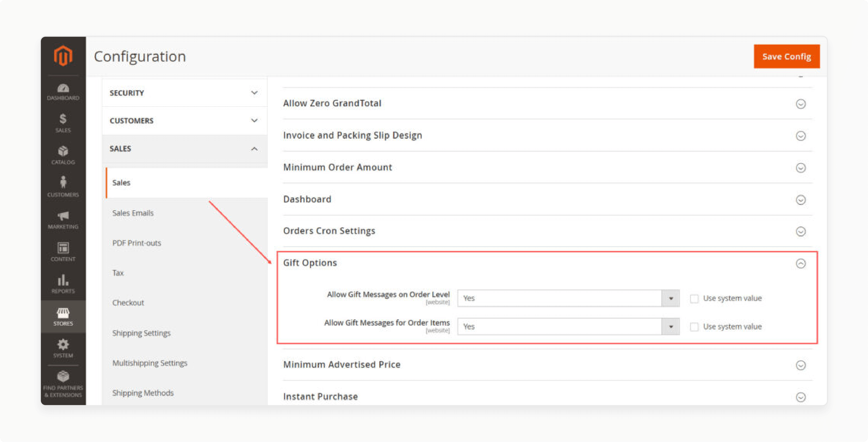868x442 pixels.
Task: Check Use system value for Order Level
Action: (694, 299)
